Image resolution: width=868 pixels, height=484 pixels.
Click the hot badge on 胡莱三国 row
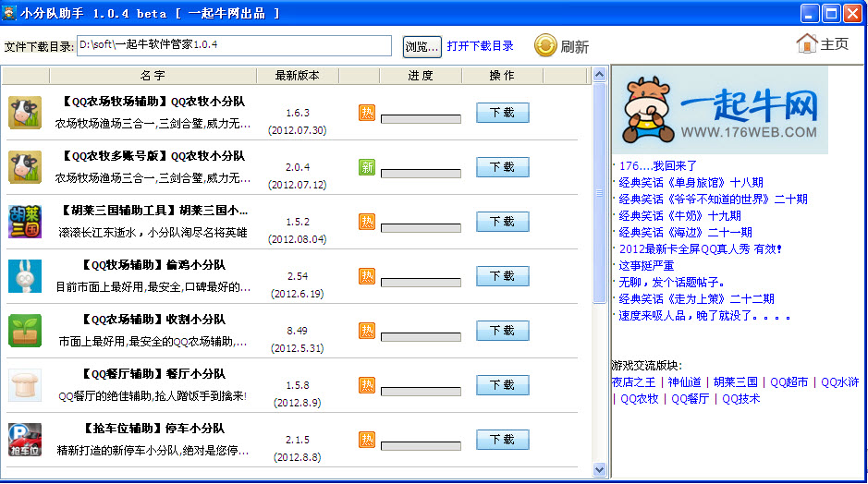[367, 222]
